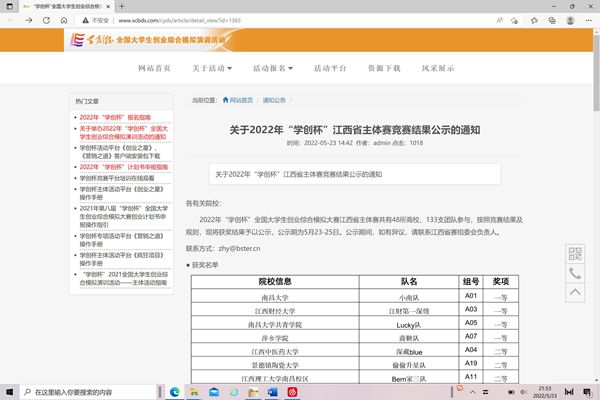Go to the browser home page
The width and height of the screenshot is (600, 400).
(x=64, y=20)
